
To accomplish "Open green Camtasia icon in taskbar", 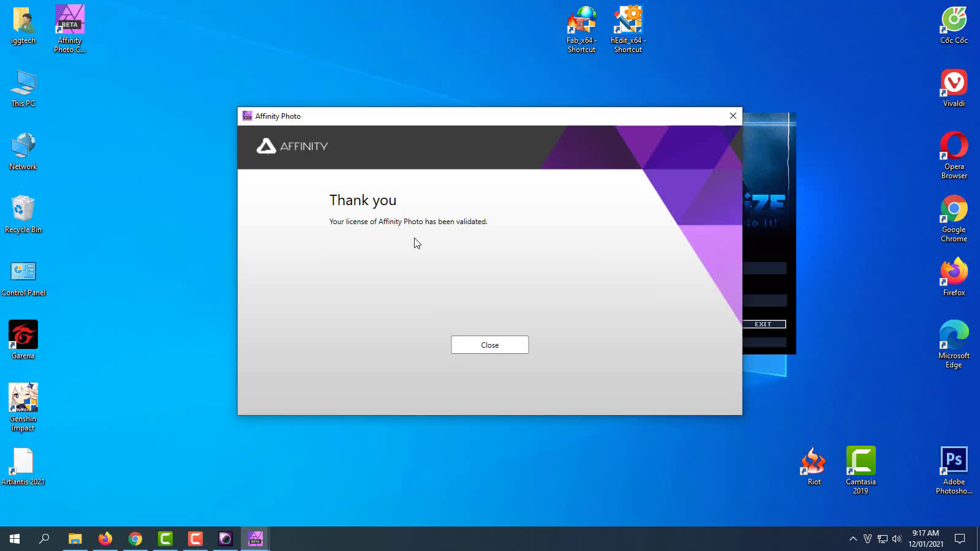I will (x=165, y=539).
